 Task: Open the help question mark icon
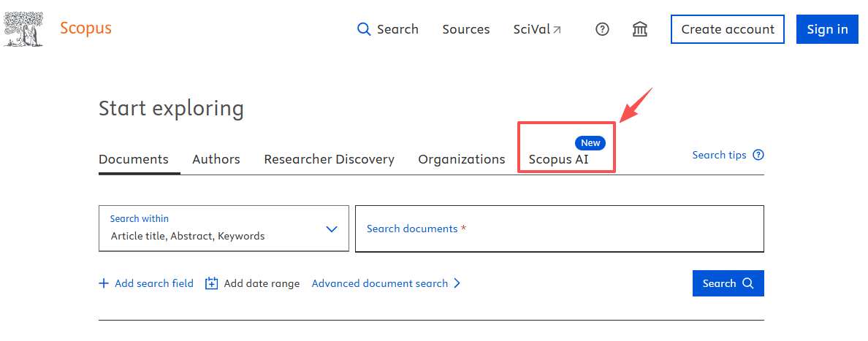[x=602, y=29]
